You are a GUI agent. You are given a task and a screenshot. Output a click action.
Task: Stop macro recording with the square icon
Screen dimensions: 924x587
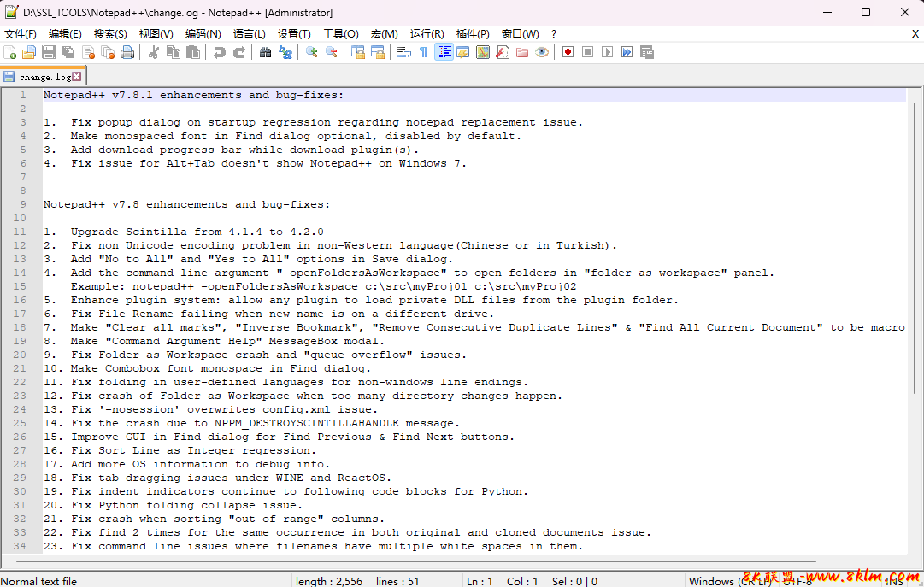tap(587, 52)
